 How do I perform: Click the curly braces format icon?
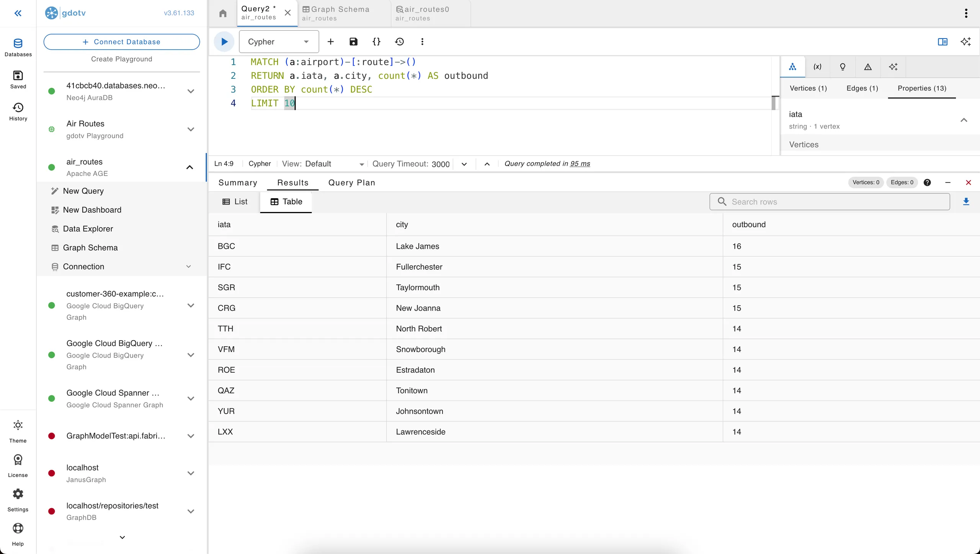click(376, 42)
